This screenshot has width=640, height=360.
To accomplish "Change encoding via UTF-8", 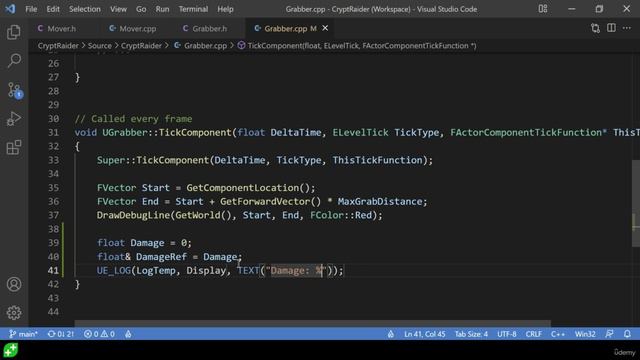I will [x=507, y=334].
